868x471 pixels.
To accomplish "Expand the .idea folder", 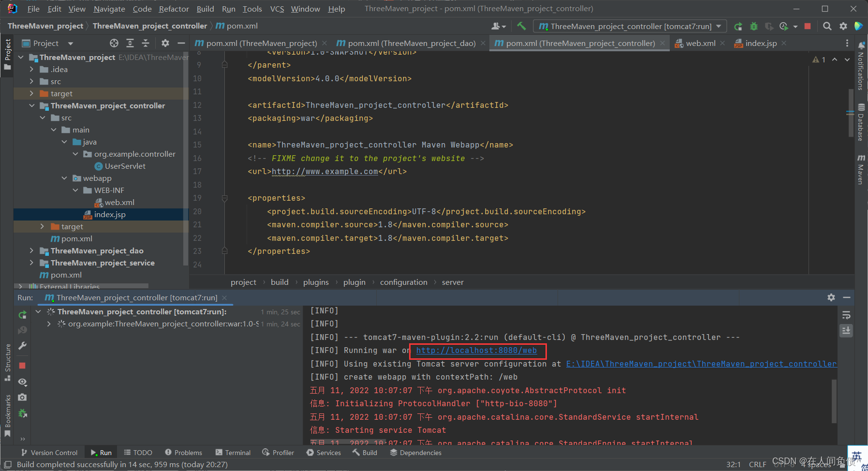I will tap(31, 69).
